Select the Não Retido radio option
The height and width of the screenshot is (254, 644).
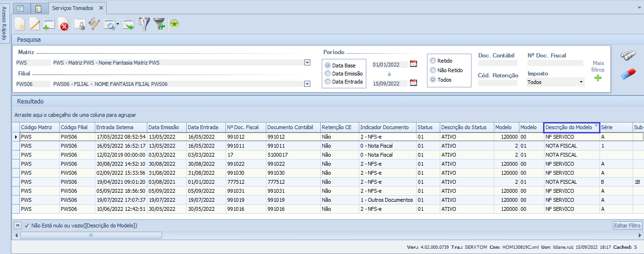[433, 70]
